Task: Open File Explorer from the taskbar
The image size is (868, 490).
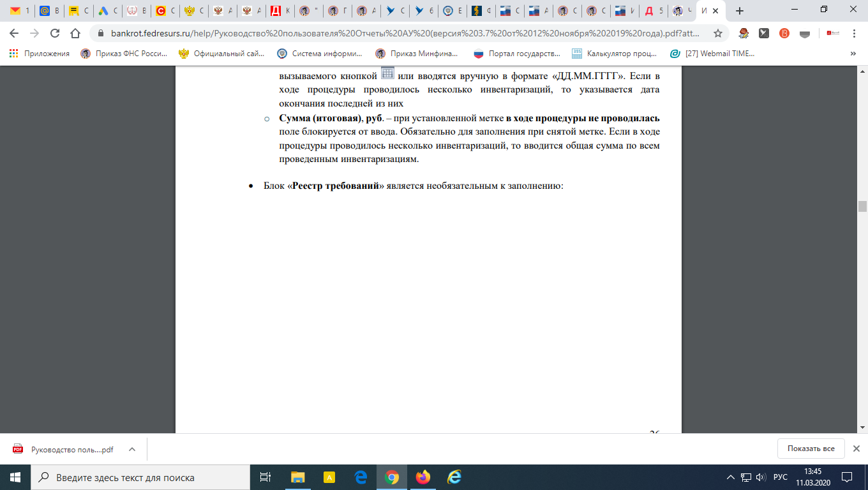Action: point(298,477)
